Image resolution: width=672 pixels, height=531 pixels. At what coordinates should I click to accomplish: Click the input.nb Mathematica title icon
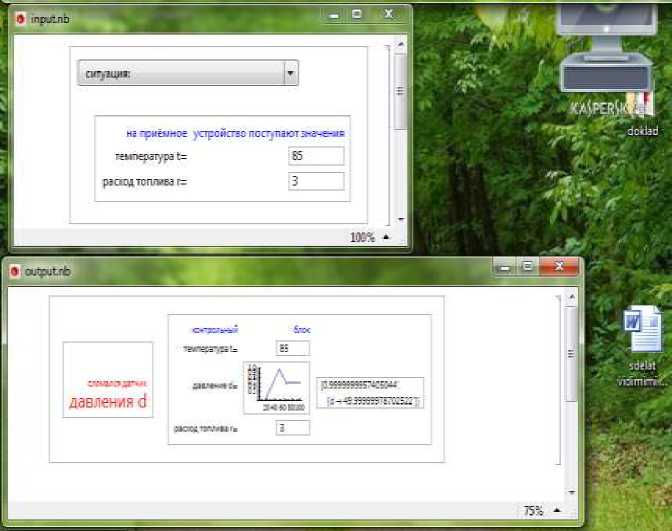click(20, 19)
